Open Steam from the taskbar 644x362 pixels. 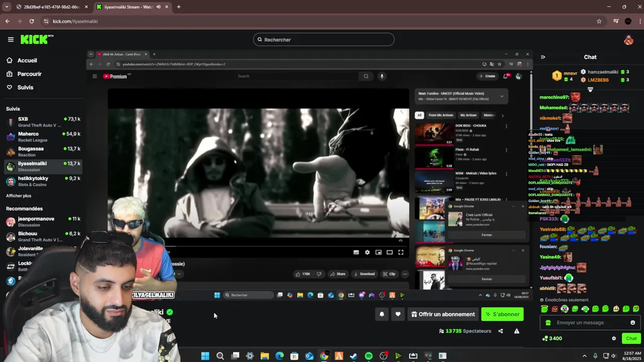(354, 356)
